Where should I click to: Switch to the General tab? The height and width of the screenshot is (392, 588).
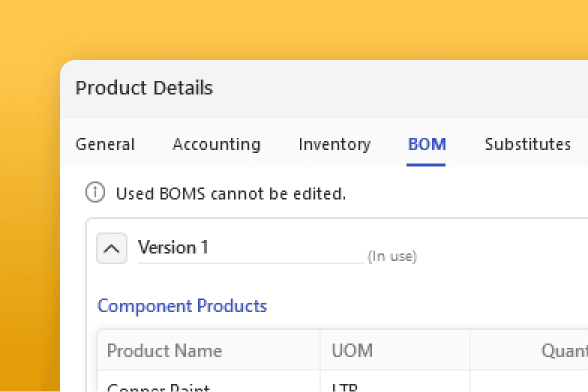105,144
